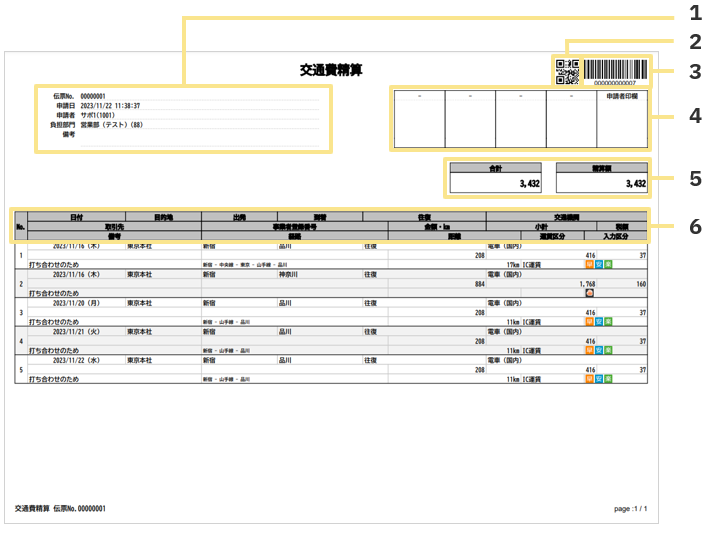Click the QR code beside the barcode
Image resolution: width=711 pixels, height=537 pixels.
pos(567,71)
